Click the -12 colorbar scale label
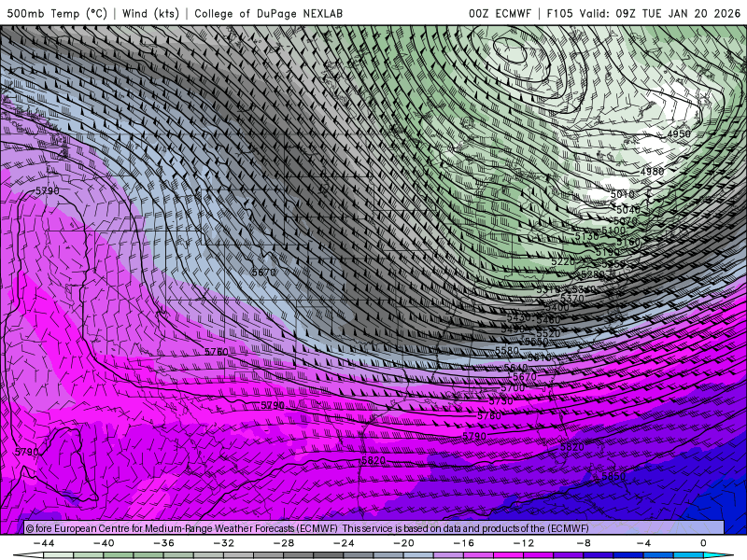Image resolution: width=747 pixels, height=560 pixels. point(524,543)
